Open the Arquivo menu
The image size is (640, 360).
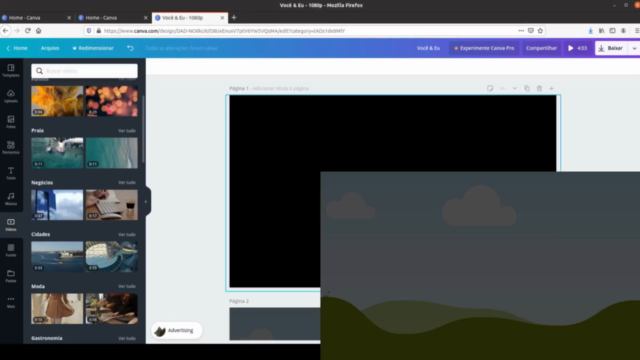[x=50, y=48]
